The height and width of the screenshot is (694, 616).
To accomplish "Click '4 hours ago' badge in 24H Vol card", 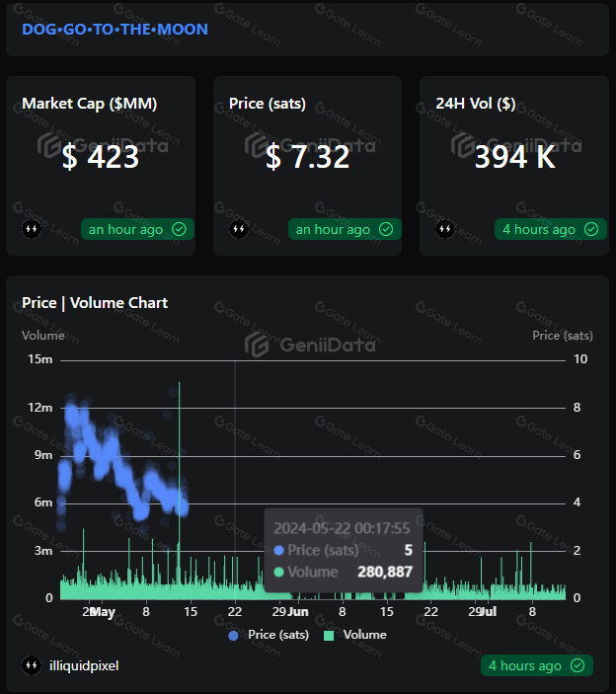I will click(x=551, y=229).
